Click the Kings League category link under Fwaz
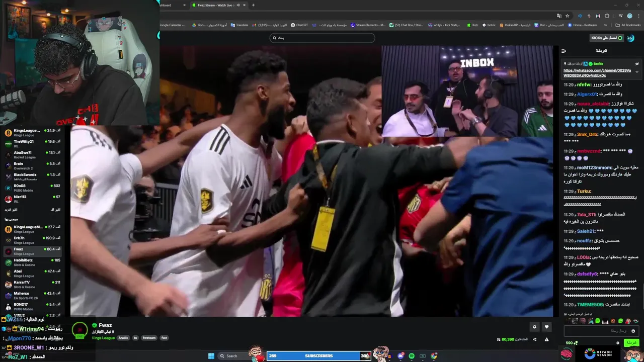The image size is (644, 362). pos(103,338)
